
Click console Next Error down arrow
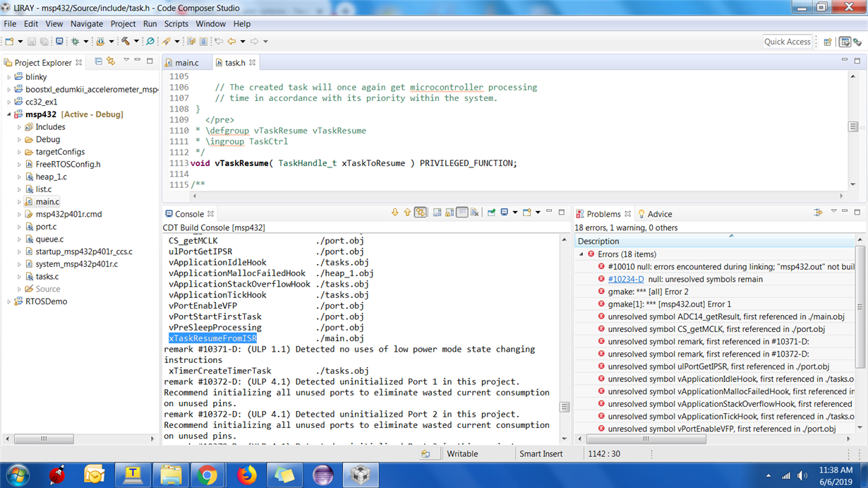pos(394,213)
